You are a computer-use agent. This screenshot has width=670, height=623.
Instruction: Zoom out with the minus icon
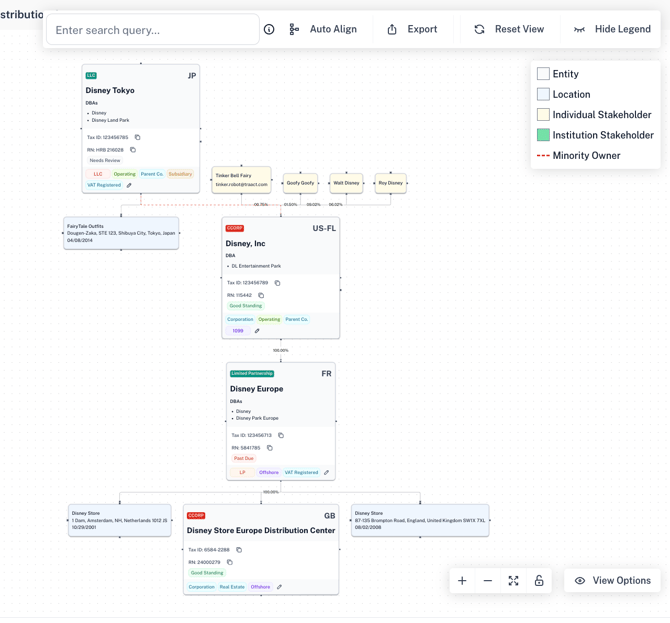point(488,580)
